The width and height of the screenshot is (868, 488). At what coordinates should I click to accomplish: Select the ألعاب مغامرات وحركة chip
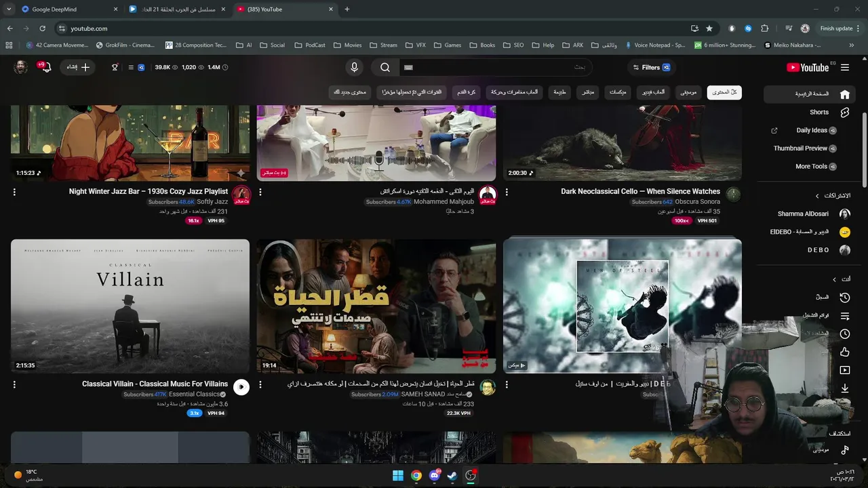515,92
